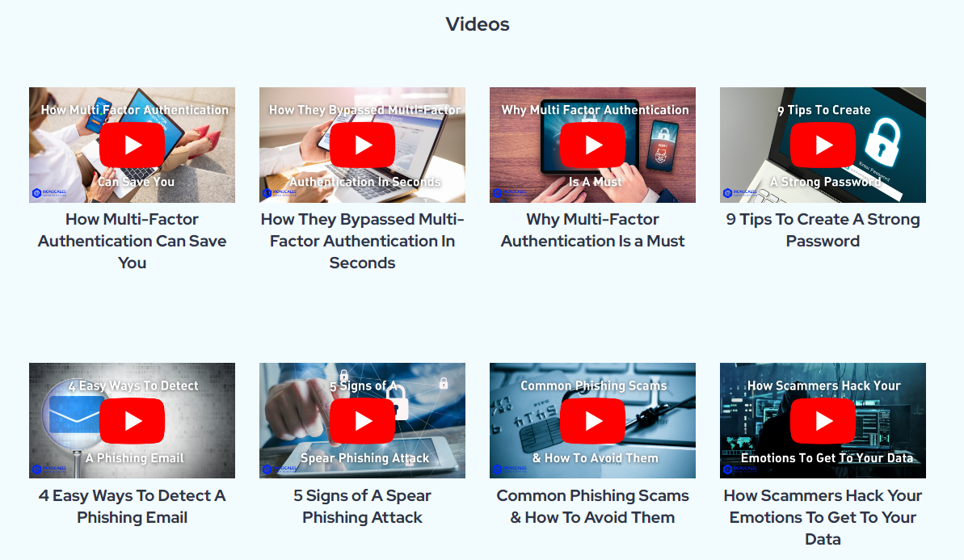The height and width of the screenshot is (560, 964).
Task: Click Ironscales logo on first video thumbnail
Action: [49, 193]
